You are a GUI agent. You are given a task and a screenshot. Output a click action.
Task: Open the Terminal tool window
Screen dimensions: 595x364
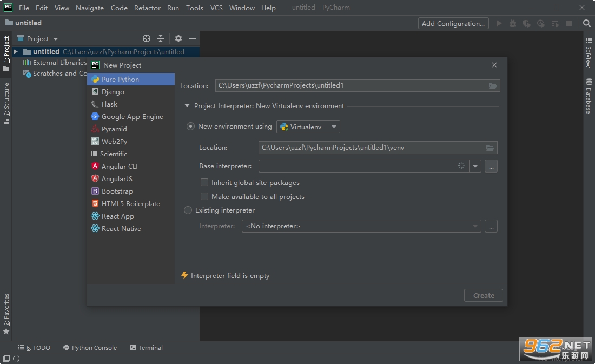coord(146,348)
